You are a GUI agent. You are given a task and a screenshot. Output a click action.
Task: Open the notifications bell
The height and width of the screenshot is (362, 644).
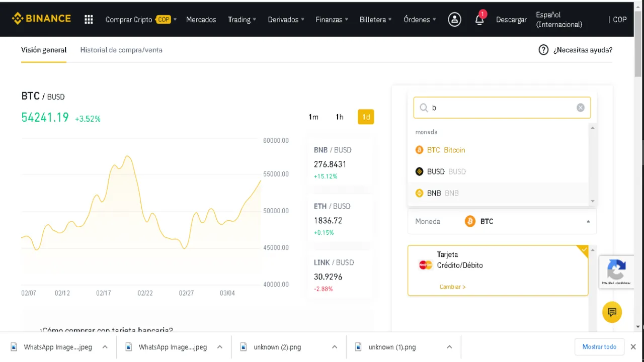click(480, 19)
